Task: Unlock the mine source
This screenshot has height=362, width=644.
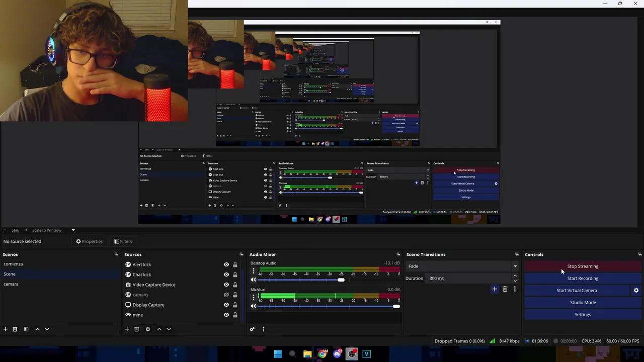Action: [x=235, y=315]
